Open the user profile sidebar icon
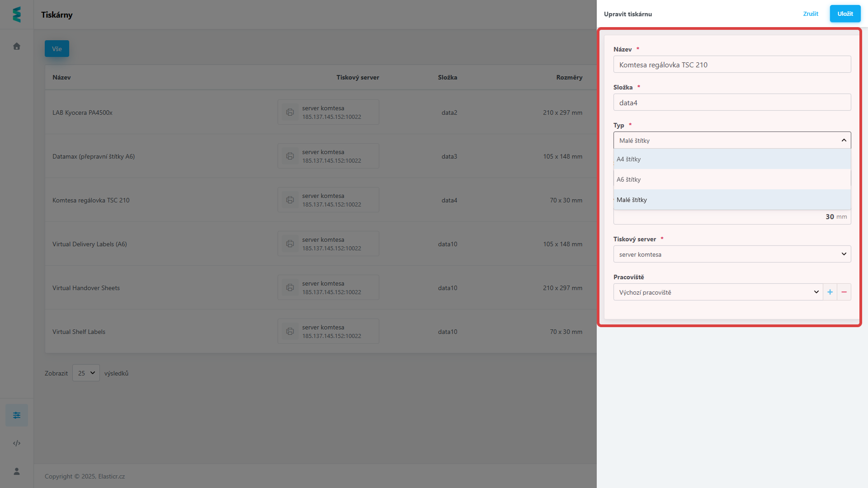The image size is (868, 488). click(17, 471)
